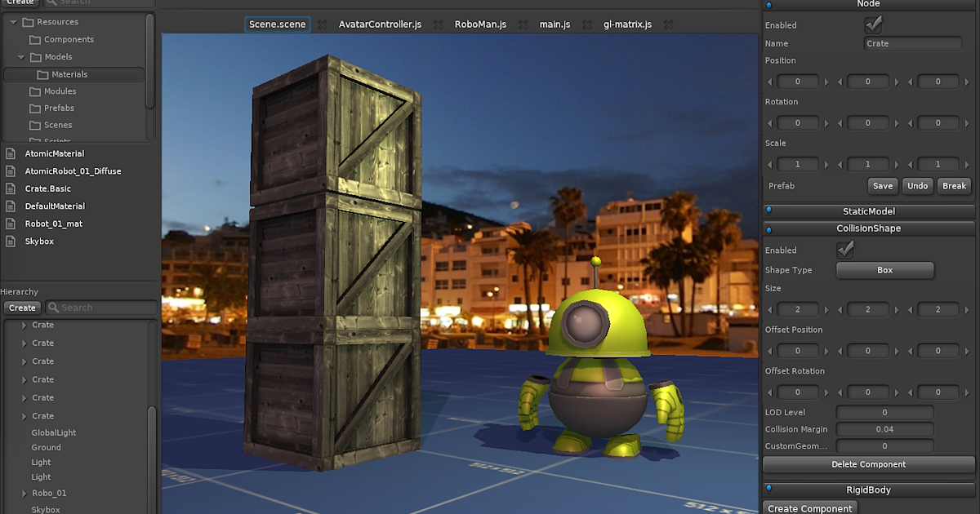Click the blue dot on RigidBody header
This screenshot has height=514, width=980.
768,490
